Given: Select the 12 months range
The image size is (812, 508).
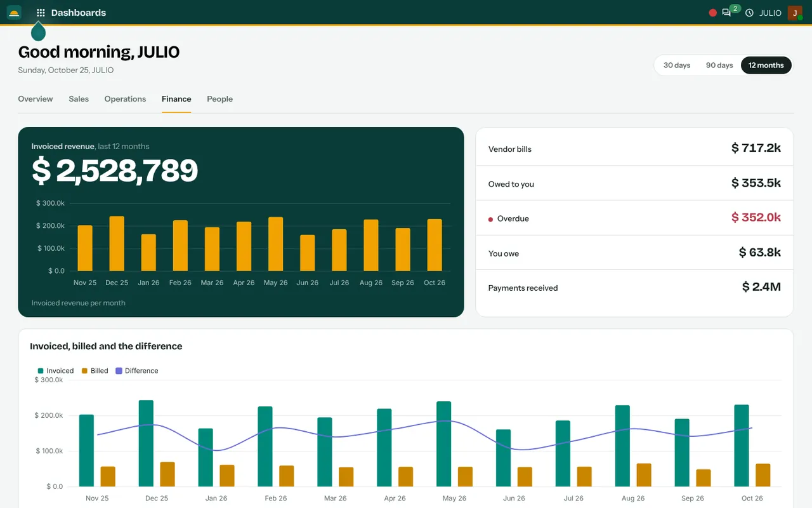Looking at the screenshot, I should (x=766, y=65).
